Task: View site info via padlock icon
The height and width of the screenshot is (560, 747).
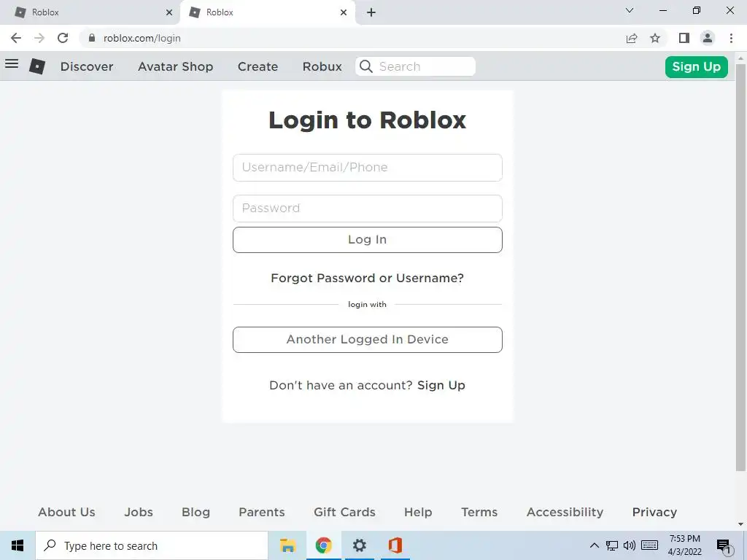Action: pos(92,38)
